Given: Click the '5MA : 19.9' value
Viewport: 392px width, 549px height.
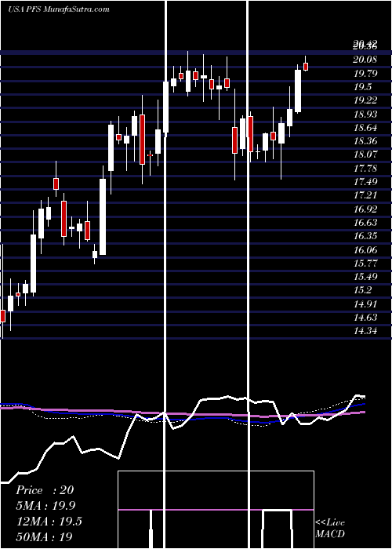Looking at the screenshot, I should (45, 506).
